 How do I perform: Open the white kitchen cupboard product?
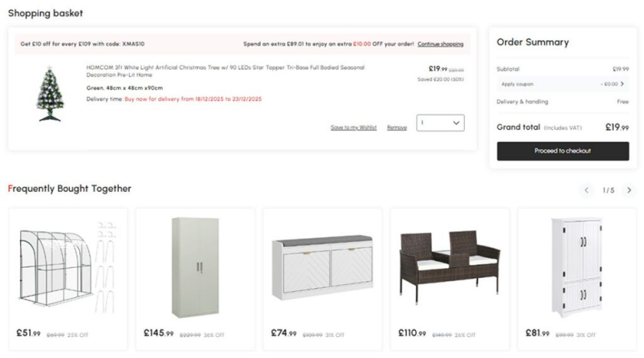click(576, 266)
